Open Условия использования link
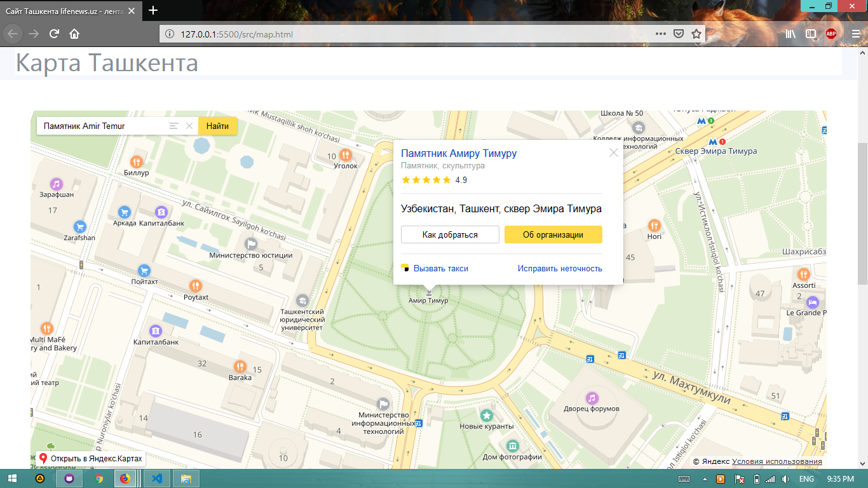Viewport: 868px width, 488px height. click(x=776, y=461)
